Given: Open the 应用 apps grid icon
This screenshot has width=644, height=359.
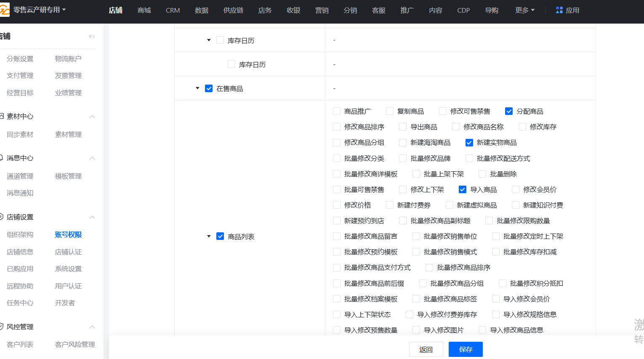Looking at the screenshot, I should coord(559,10).
